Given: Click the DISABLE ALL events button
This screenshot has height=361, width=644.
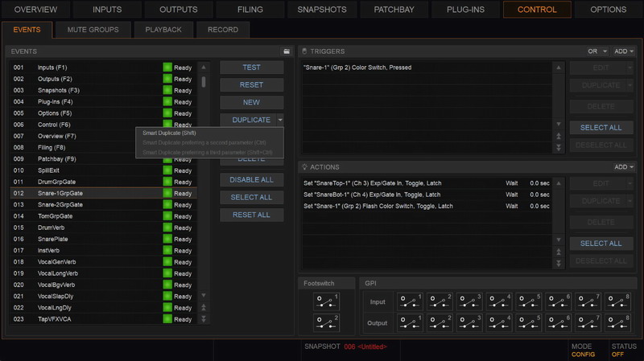Looking at the screenshot, I should [251, 179].
